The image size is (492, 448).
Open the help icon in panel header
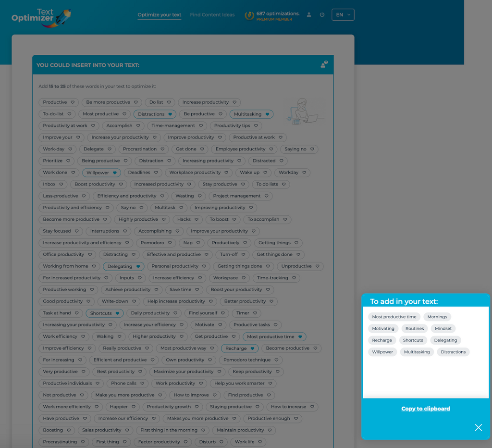[324, 64]
